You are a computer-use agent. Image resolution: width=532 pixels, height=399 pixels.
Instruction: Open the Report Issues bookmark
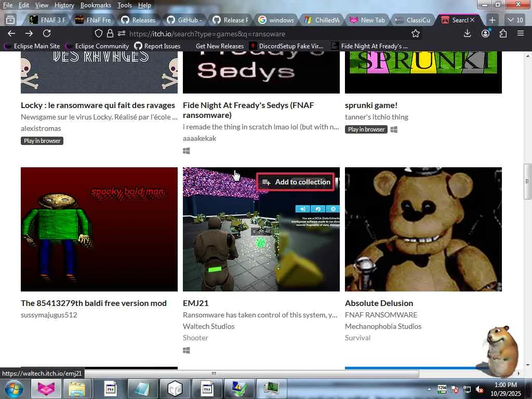pyautogui.click(x=157, y=46)
